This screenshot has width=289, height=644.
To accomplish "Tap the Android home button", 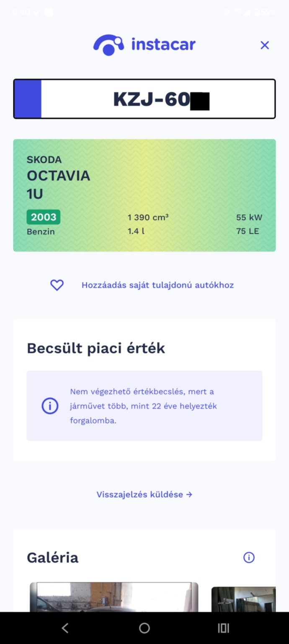I will tap(144, 628).
